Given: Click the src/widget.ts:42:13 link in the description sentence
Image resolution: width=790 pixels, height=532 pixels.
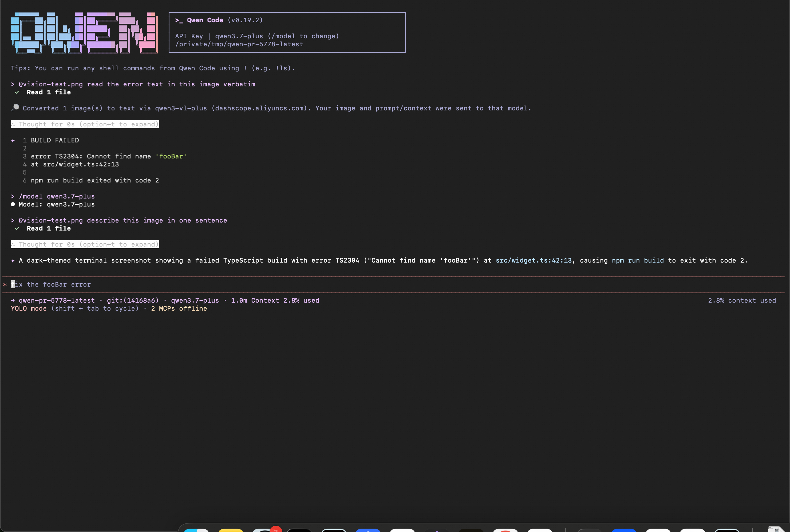Looking at the screenshot, I should click(534, 261).
